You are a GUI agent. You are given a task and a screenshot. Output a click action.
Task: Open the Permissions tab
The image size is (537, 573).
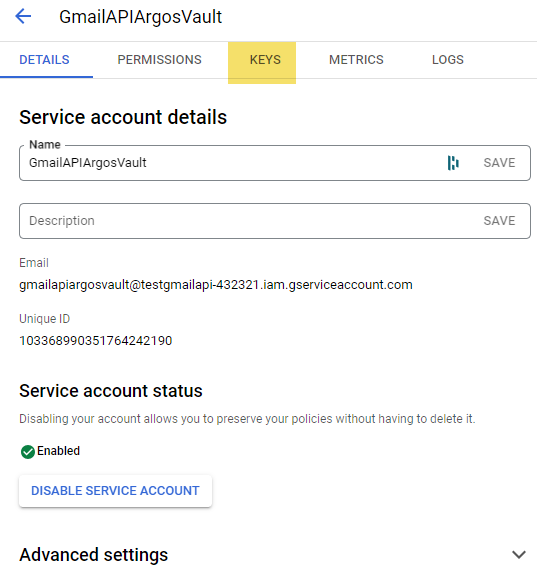tap(159, 60)
